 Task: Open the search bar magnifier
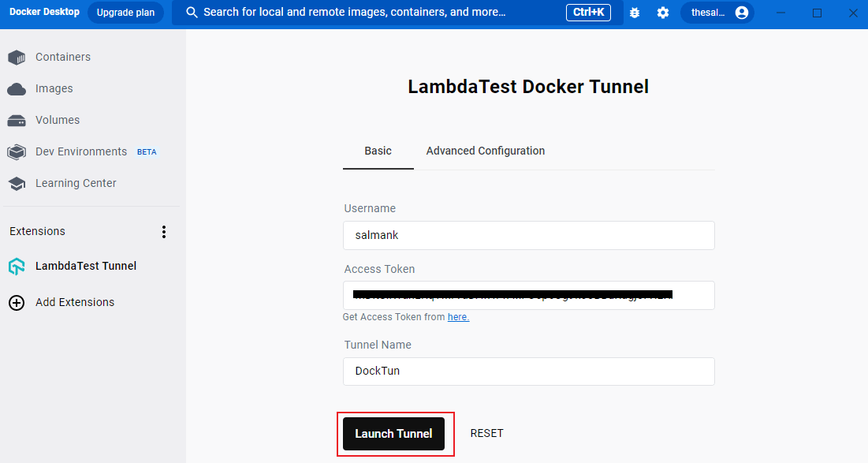(191, 13)
